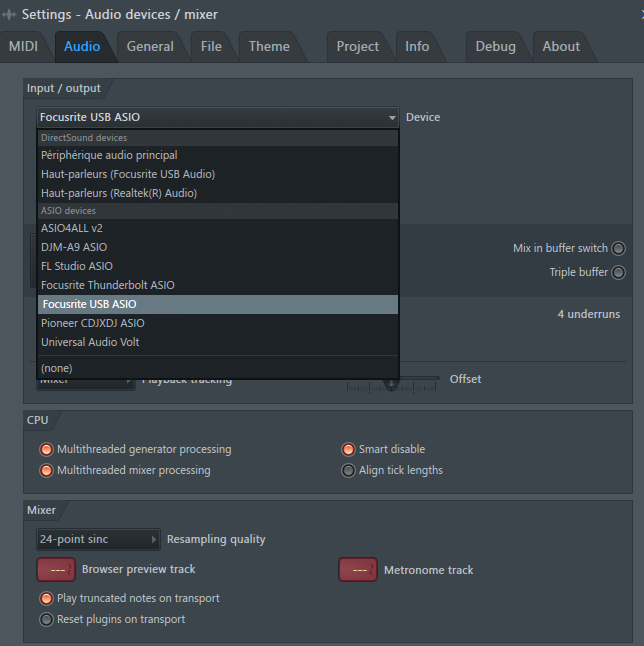644x646 pixels.
Task: Click the 4 underruns counter
Action: point(588,314)
